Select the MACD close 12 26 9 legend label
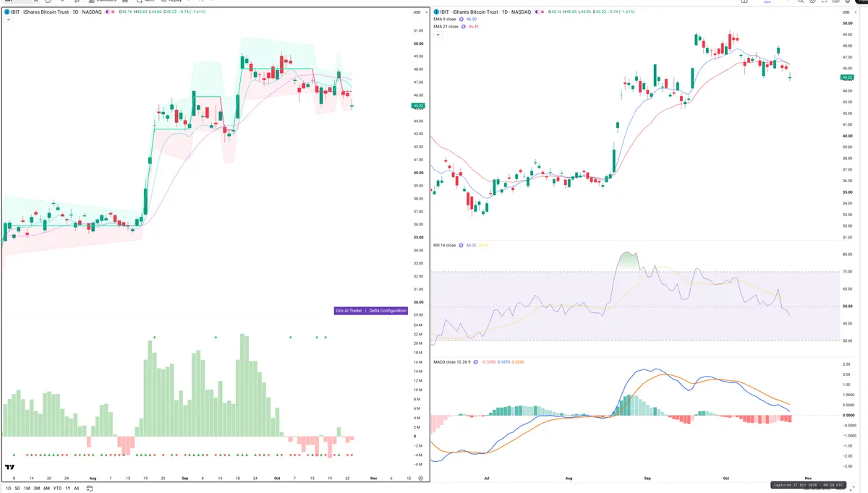 click(x=451, y=361)
